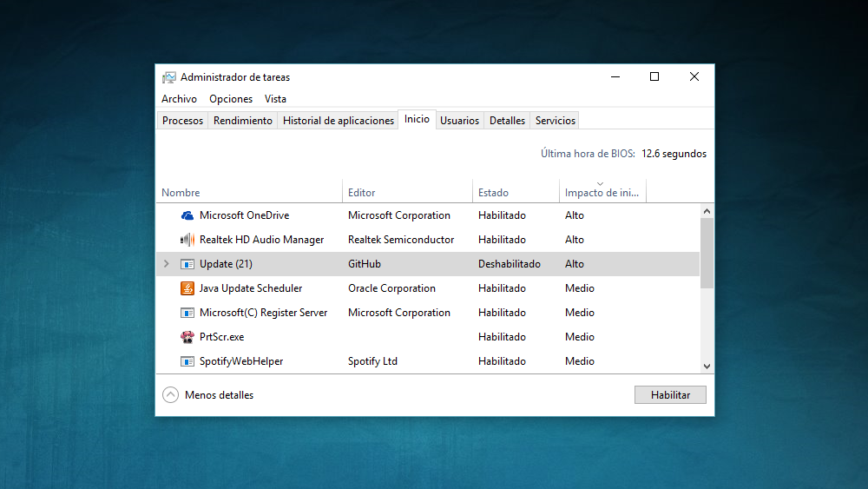The image size is (868, 489).
Task: Sort by the Estado column header
Action: 516,192
